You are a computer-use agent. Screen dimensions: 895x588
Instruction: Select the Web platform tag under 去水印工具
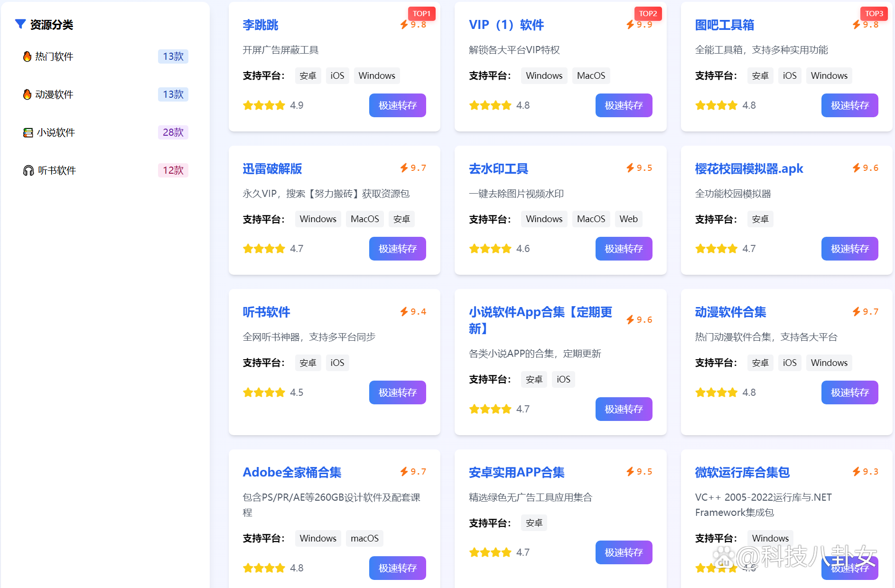628,219
